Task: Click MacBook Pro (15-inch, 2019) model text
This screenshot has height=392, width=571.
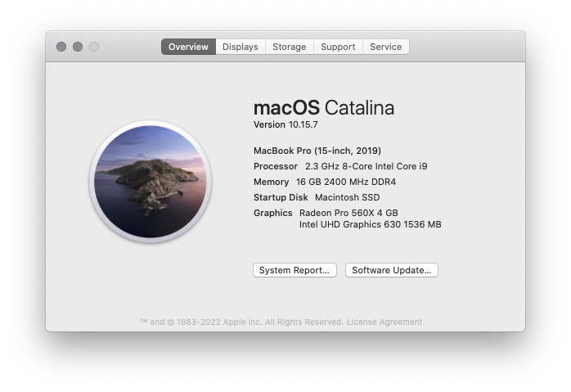Action: pos(317,151)
